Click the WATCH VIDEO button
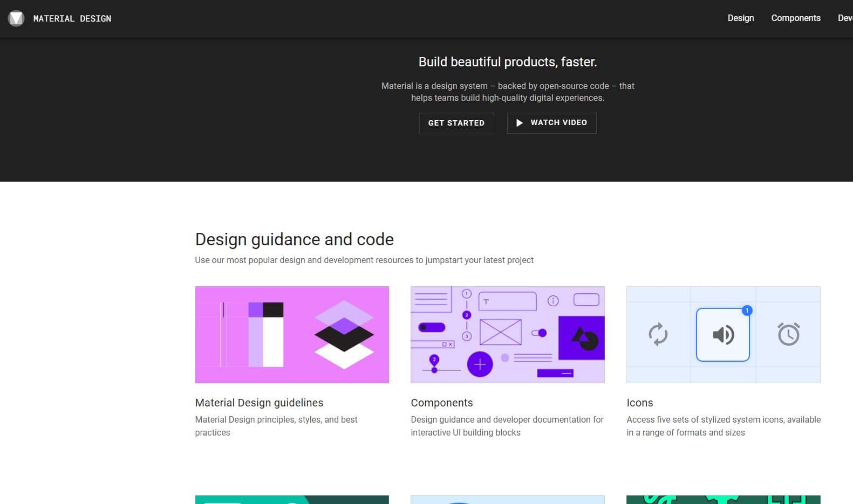853x504 pixels. tap(551, 123)
